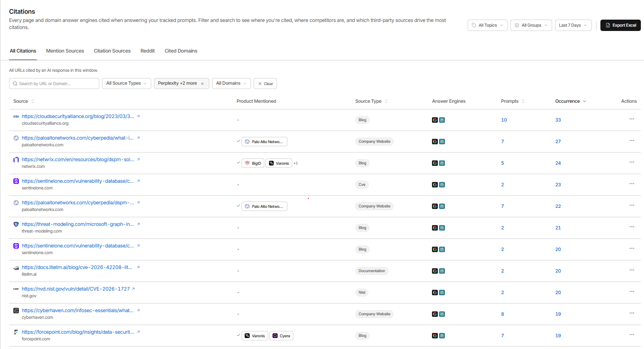The image size is (644, 349).
Task: Click occurrence count 21 for threat-modeling.com
Action: point(558,228)
